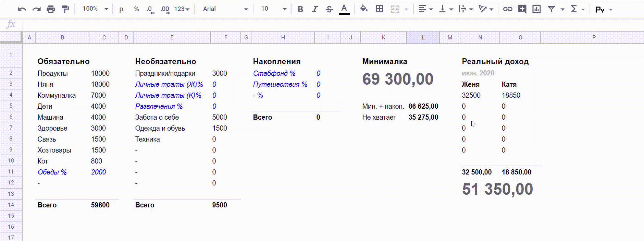Select Женя's income 32500 cell

tap(471, 95)
